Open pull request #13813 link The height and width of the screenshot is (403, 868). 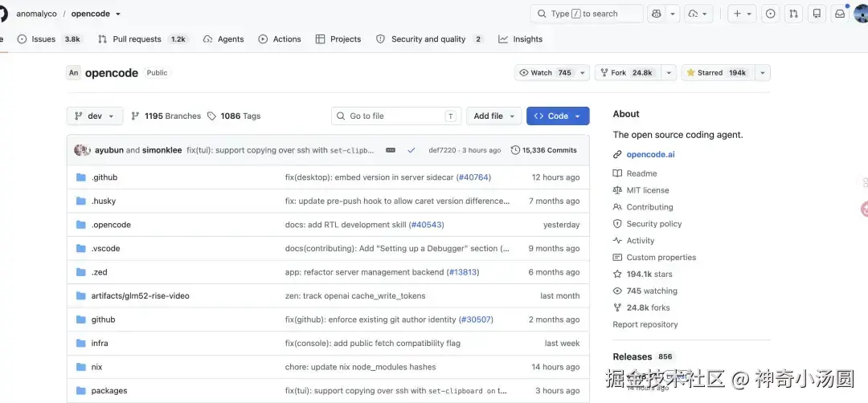[463, 272]
